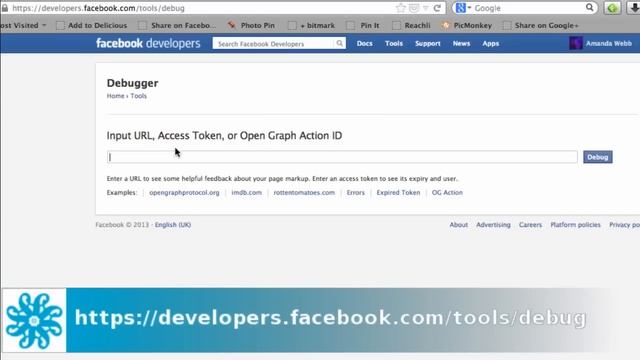Click the opengraphprotocol.org example link

pos(184,193)
